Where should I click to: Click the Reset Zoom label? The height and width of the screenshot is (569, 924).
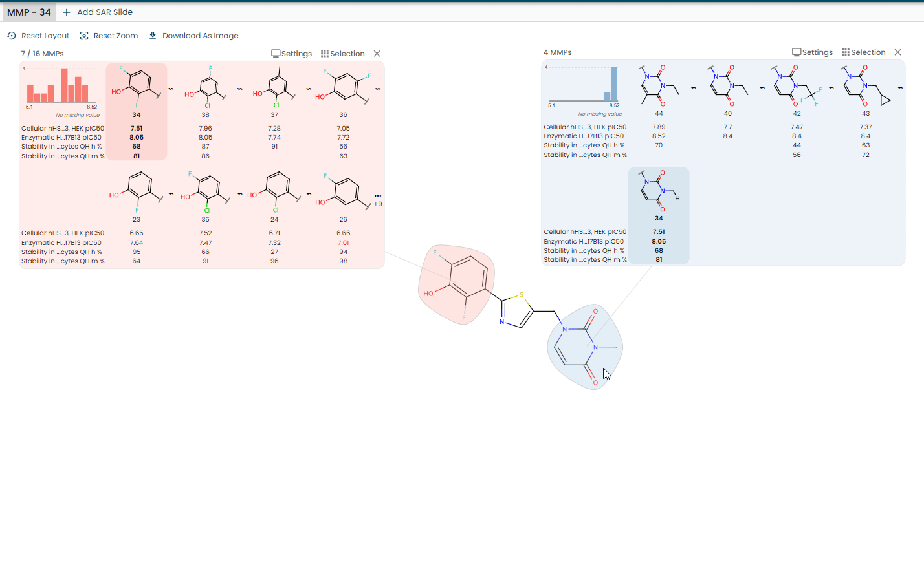point(116,36)
